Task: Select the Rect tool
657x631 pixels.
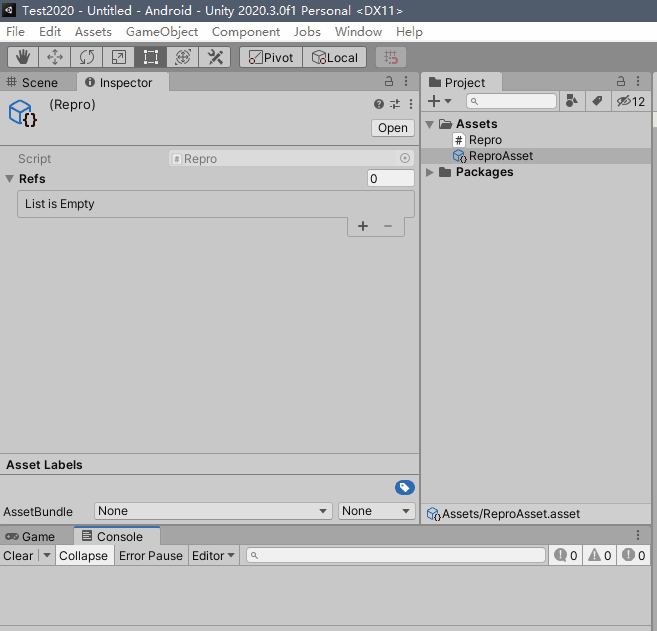Action: [150, 57]
